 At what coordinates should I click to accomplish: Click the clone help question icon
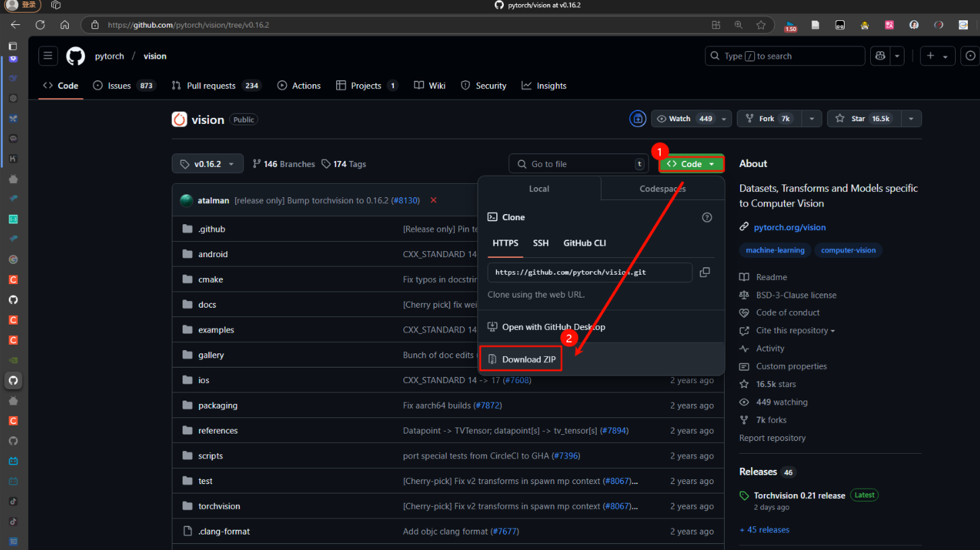[707, 217]
